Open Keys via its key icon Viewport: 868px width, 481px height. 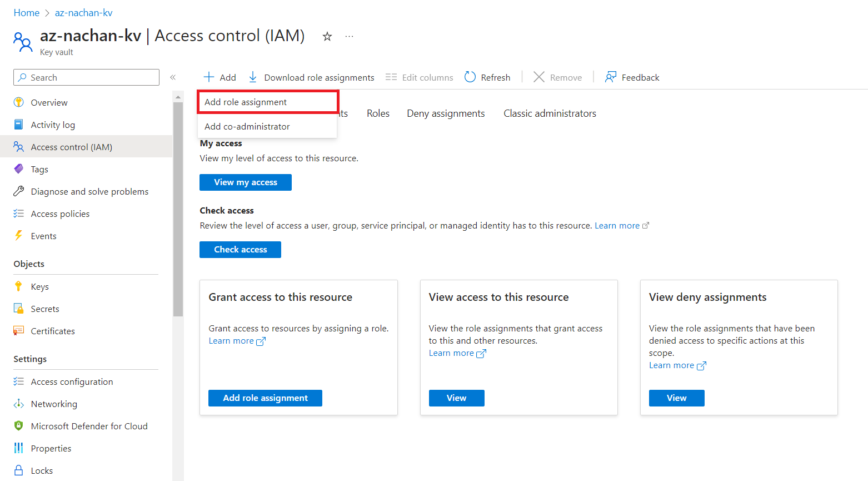pos(19,286)
